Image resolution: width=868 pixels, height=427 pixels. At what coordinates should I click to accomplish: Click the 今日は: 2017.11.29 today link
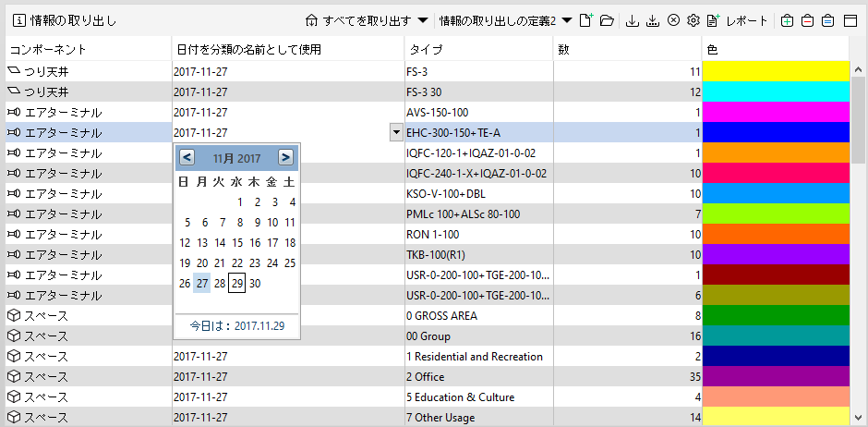click(237, 326)
